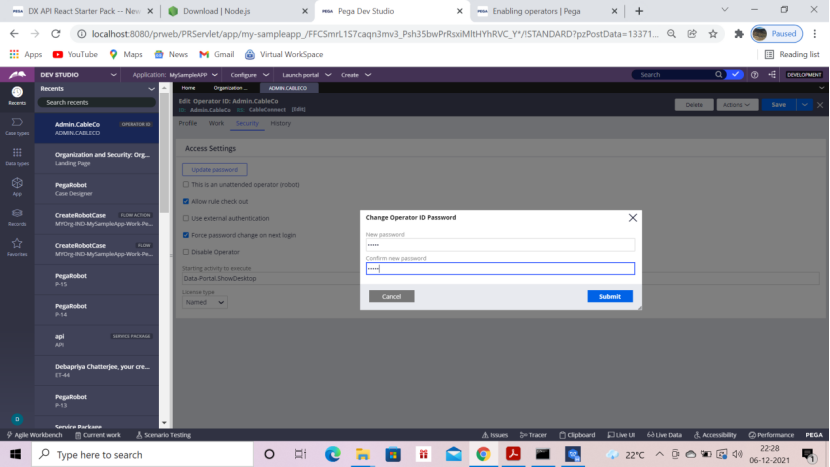Open Data types in the sidebar
The height and width of the screenshot is (467, 830).
point(17,157)
